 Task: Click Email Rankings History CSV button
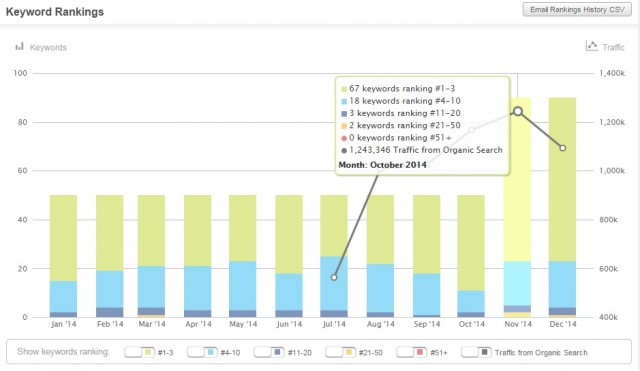(577, 10)
